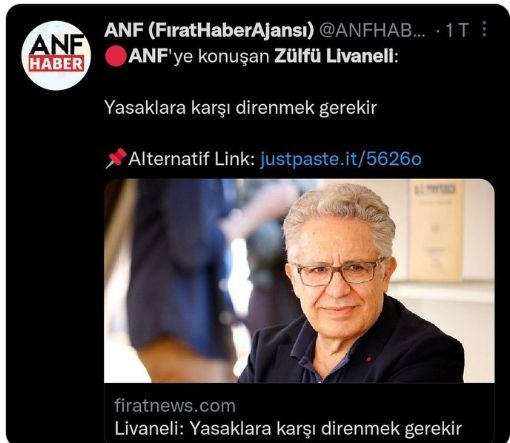Click the firatnews.com domain label
The height and width of the screenshot is (443, 510).
(x=175, y=406)
